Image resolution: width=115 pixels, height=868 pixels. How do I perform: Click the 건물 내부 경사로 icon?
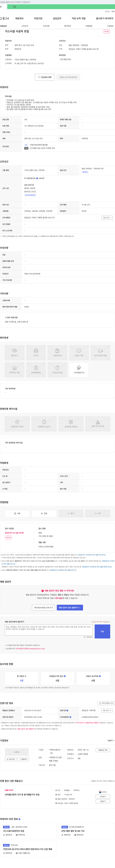pyautogui.click(x=98, y=424)
